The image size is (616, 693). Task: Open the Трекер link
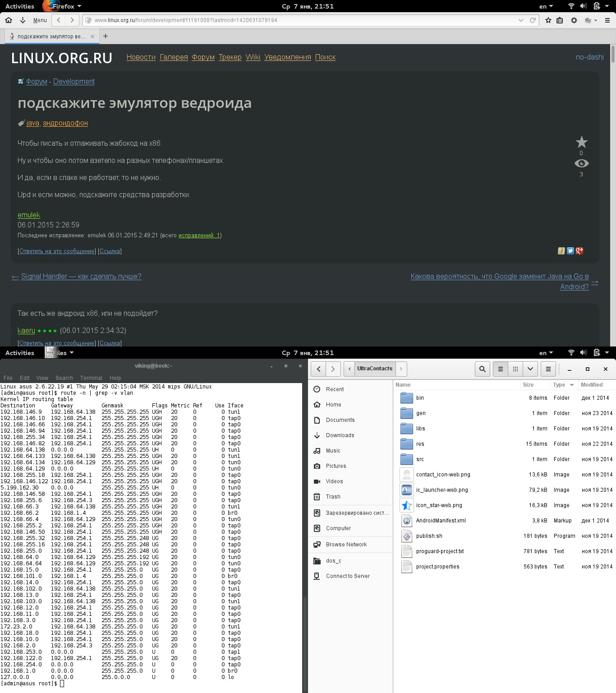click(230, 57)
